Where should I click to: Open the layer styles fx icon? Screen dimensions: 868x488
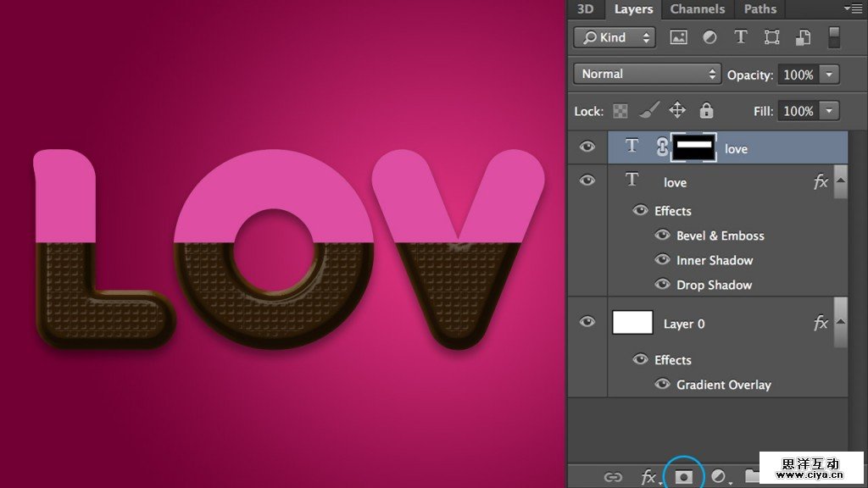click(648, 476)
